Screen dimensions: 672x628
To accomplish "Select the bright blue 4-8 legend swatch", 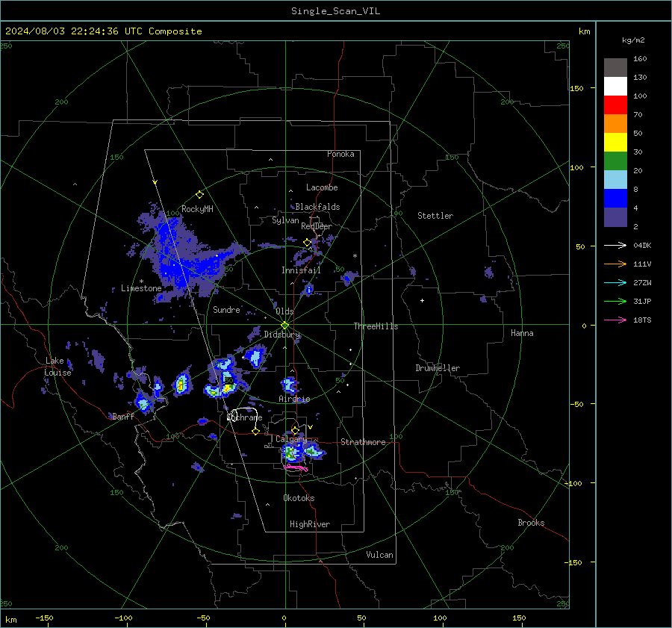I will (615, 198).
